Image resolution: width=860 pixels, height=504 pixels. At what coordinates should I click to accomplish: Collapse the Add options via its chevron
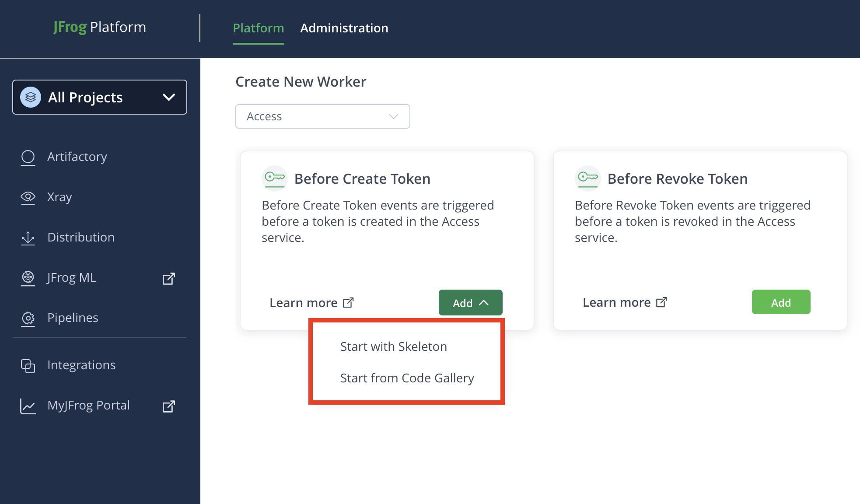tap(484, 302)
